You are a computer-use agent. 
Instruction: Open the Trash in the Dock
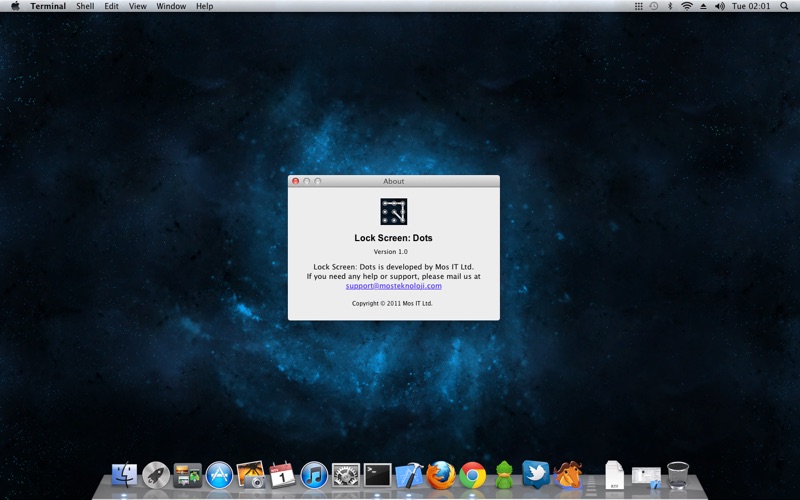(x=678, y=475)
